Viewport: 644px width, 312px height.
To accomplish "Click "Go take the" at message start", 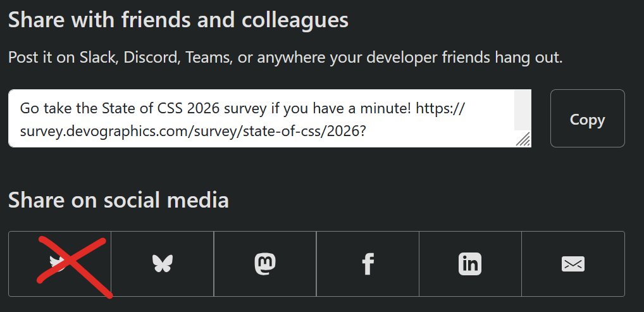I will [x=58, y=109].
